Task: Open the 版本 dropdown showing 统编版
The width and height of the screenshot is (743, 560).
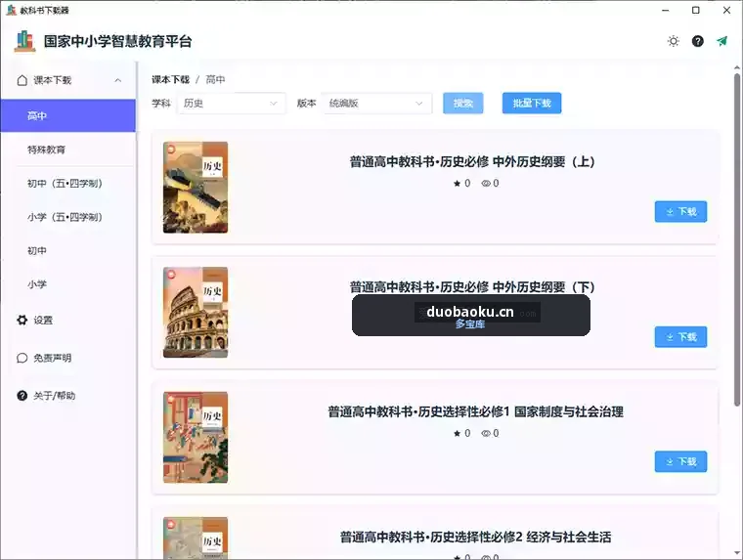Action: [377, 104]
